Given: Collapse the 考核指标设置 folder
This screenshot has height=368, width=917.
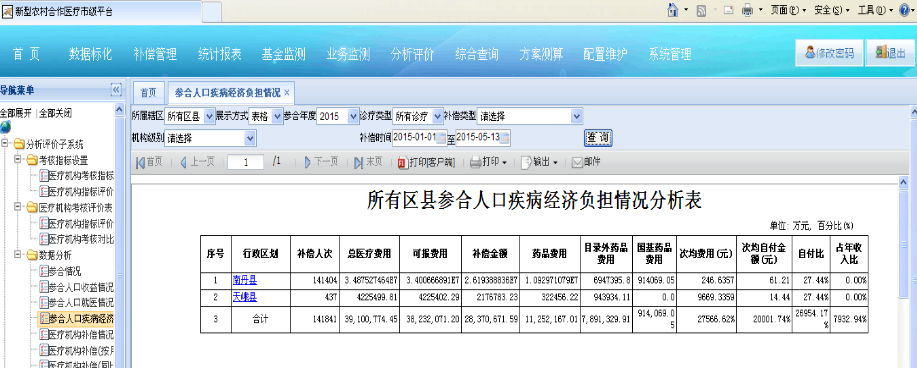Looking at the screenshot, I should (x=17, y=160).
